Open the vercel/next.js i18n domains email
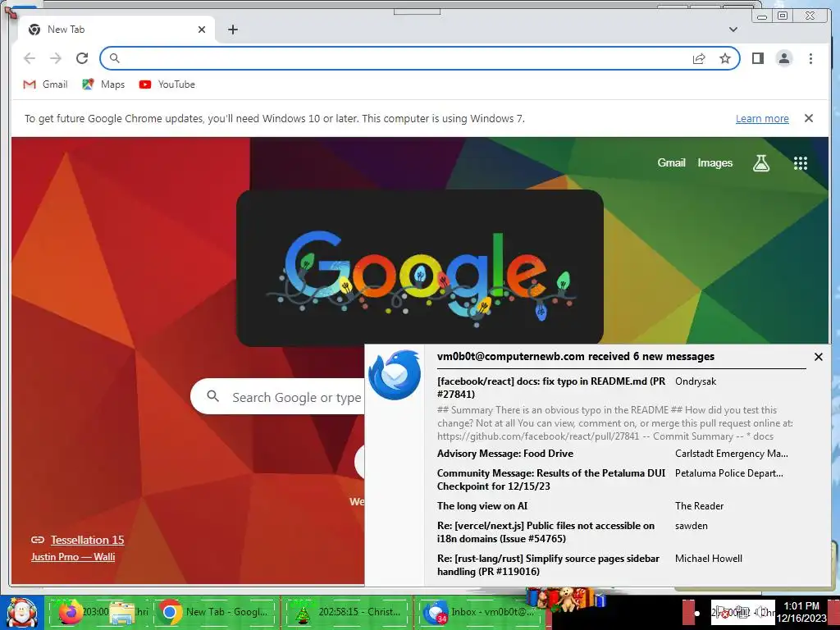840x630 pixels. [x=546, y=532]
